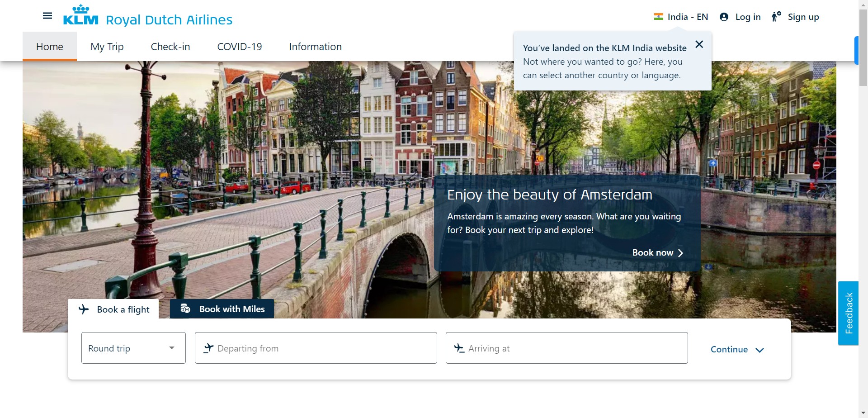Viewport: 868px width, 418px height.
Task: Open the Information menu item
Action: [315, 47]
